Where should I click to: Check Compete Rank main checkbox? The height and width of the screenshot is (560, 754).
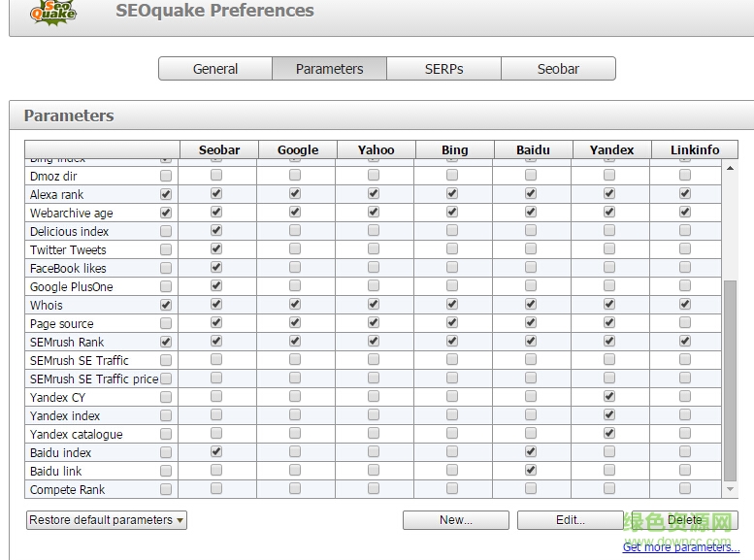click(166, 490)
